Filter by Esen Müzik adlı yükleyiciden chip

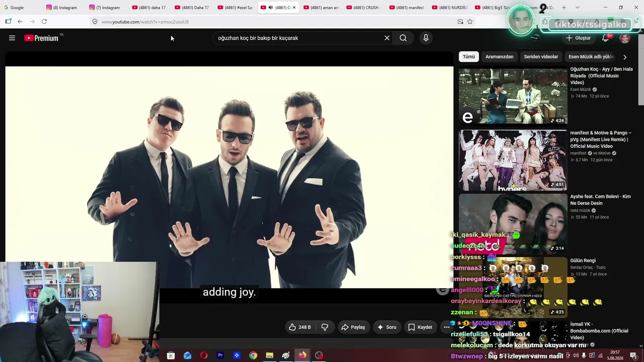tap(591, 57)
